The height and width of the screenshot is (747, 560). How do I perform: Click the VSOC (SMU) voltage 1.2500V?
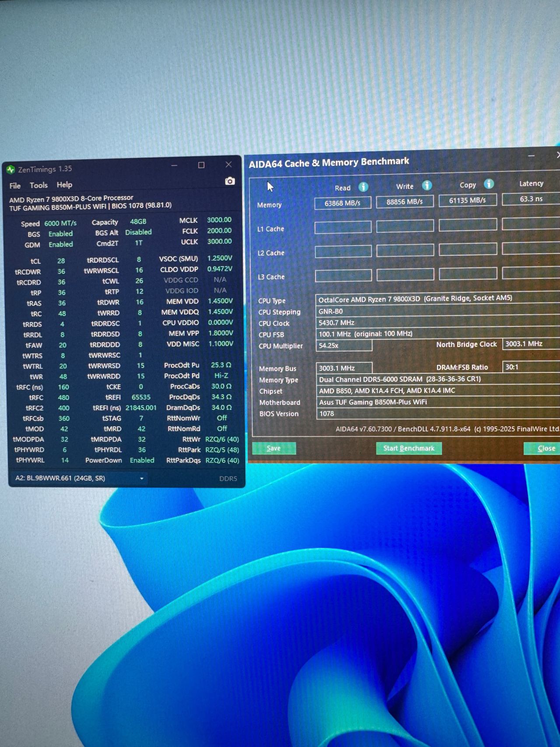tap(220, 258)
